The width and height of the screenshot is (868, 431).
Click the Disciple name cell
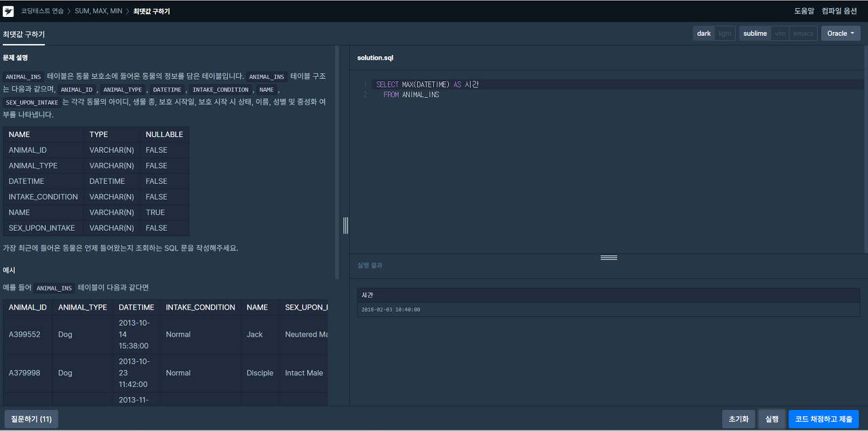tap(260, 373)
